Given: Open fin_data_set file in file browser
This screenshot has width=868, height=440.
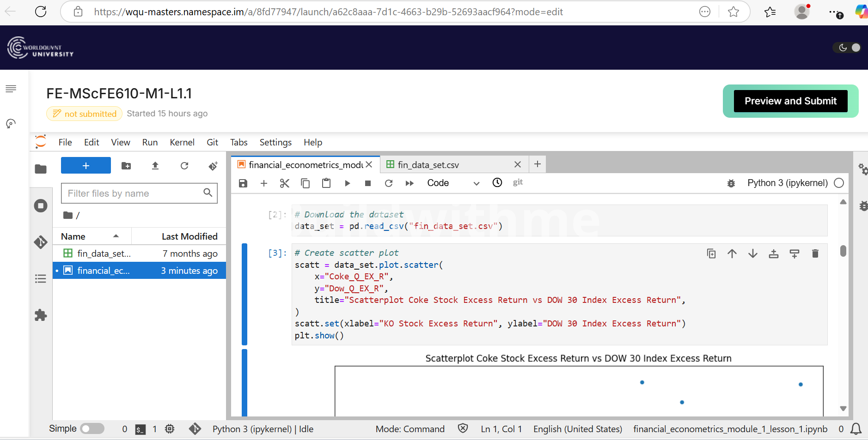Looking at the screenshot, I should click(x=104, y=253).
